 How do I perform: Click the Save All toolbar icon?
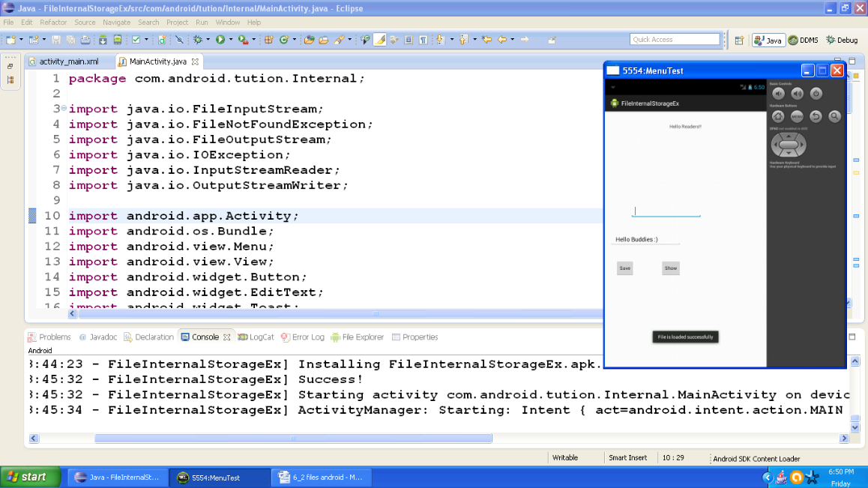tap(71, 40)
